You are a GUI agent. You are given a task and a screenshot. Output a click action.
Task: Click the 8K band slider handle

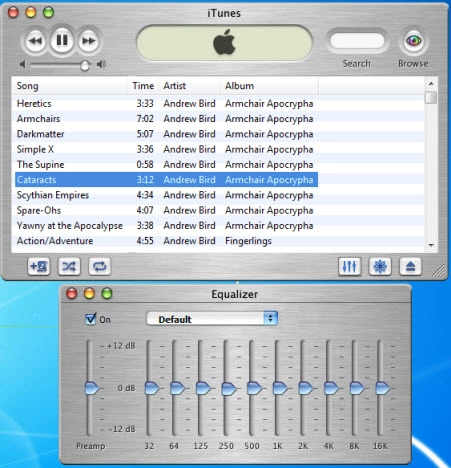pos(357,388)
